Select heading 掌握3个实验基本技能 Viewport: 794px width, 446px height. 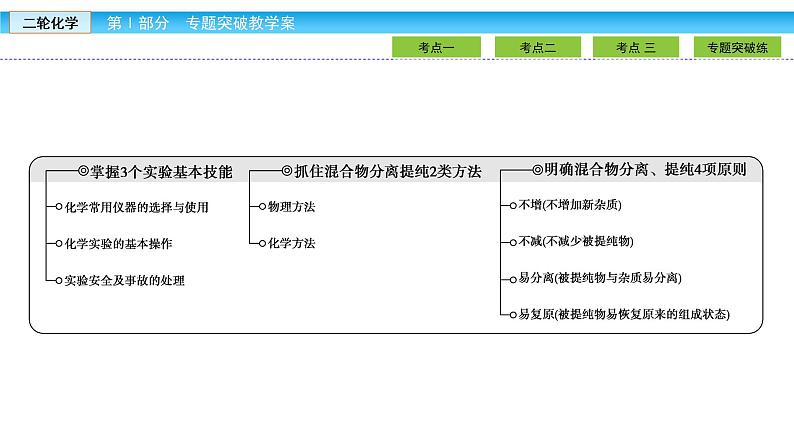tap(161, 172)
